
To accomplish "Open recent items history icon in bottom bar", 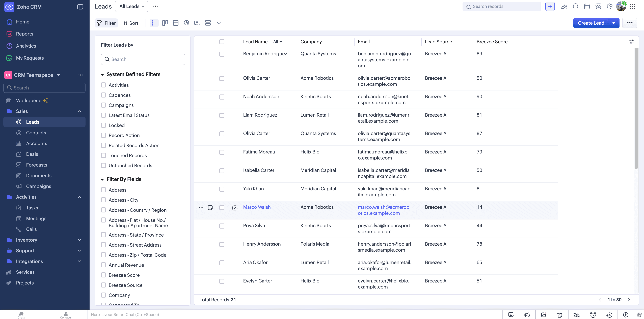I will click(x=609, y=315).
